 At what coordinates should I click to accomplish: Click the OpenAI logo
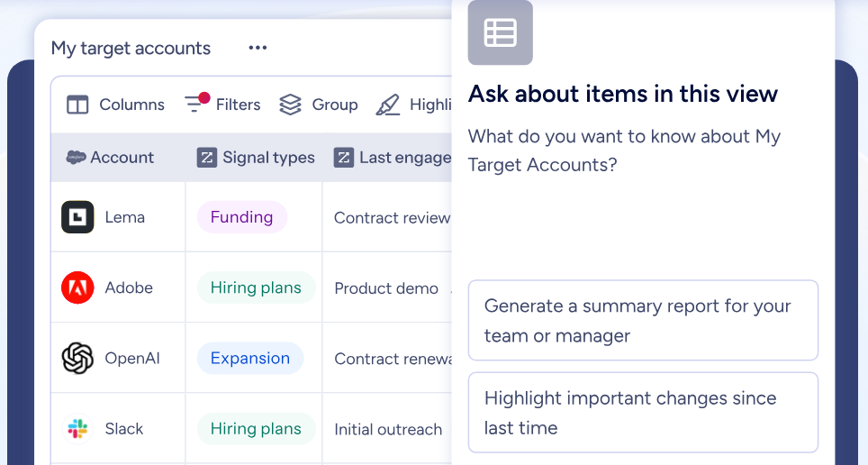tap(77, 358)
